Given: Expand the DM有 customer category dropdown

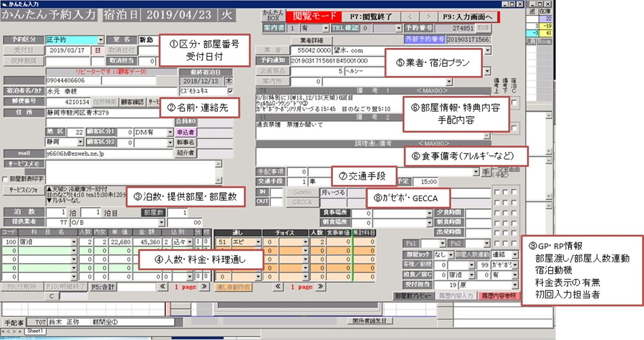Looking at the screenshot, I should point(170,132).
